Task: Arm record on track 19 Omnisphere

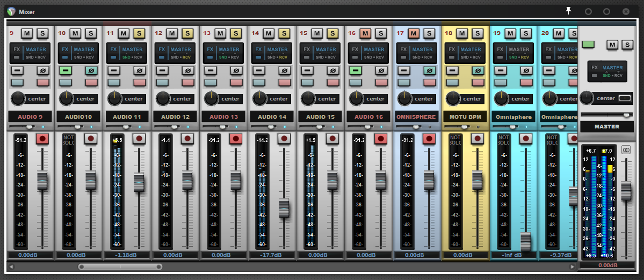Action: [x=525, y=139]
